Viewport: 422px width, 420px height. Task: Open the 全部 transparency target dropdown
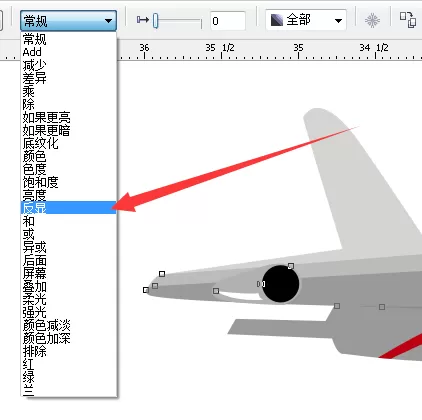[x=306, y=20]
